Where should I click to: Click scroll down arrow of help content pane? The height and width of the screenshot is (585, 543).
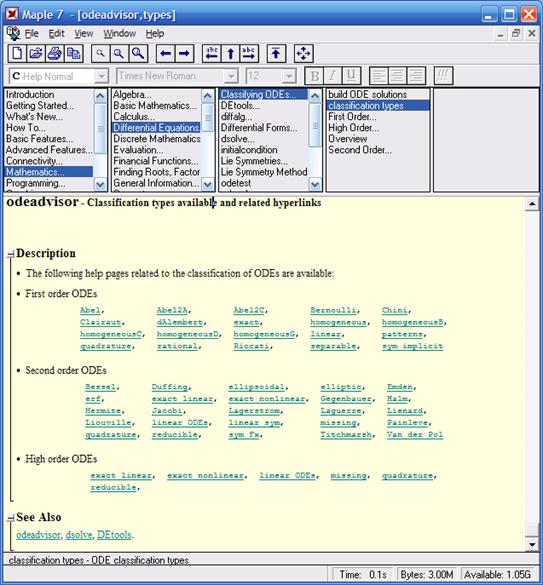coord(532,545)
